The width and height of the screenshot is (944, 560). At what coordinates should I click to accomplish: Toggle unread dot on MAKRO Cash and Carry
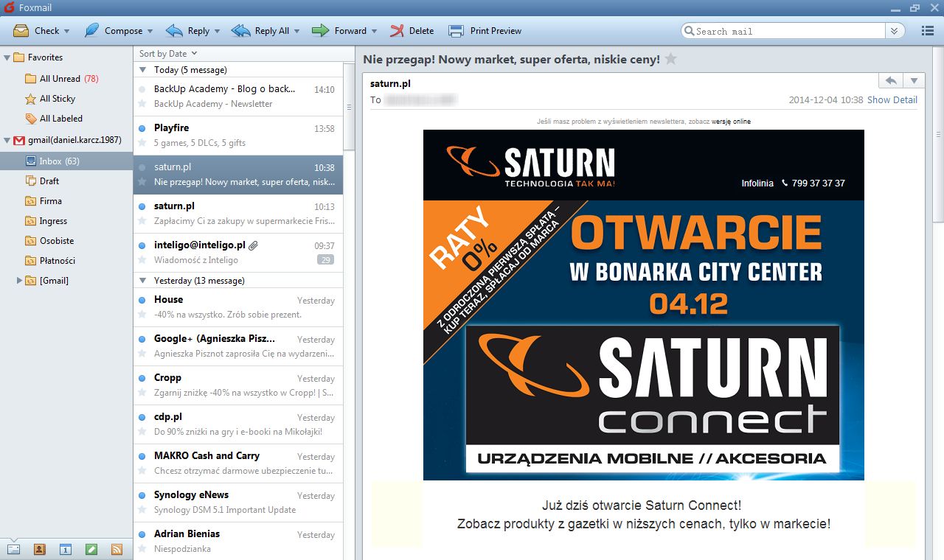(x=142, y=457)
